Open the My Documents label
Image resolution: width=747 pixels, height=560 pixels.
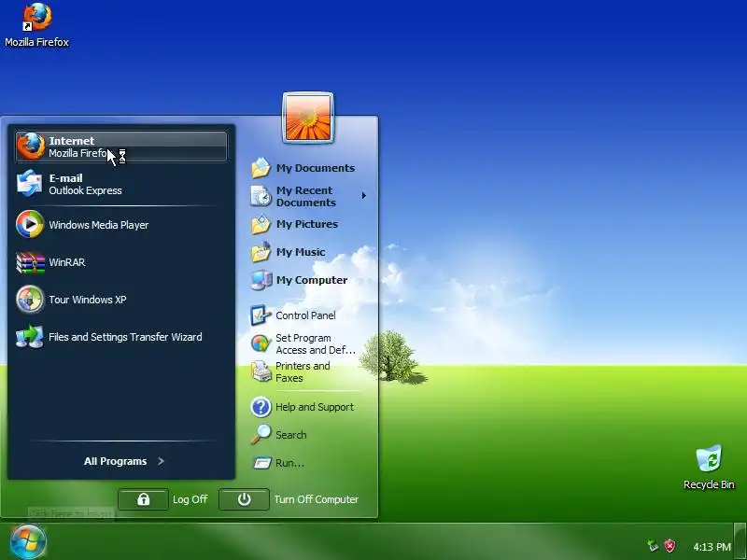[316, 168]
